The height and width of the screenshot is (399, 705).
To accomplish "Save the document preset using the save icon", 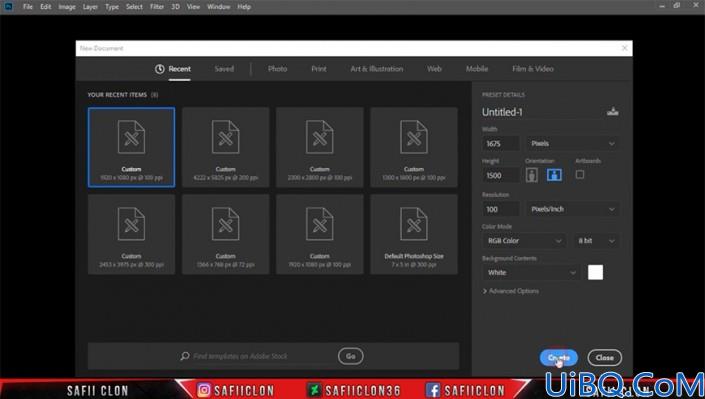I will pyautogui.click(x=612, y=112).
